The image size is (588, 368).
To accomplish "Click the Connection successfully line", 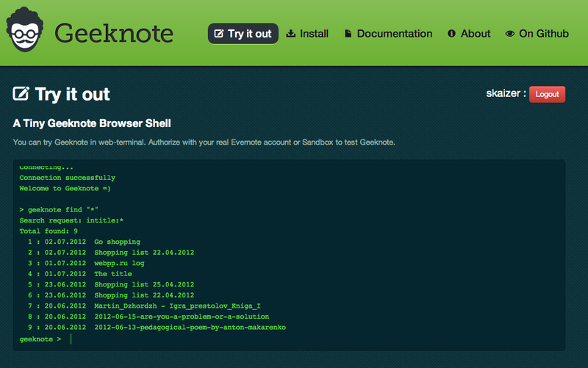I will (67, 178).
